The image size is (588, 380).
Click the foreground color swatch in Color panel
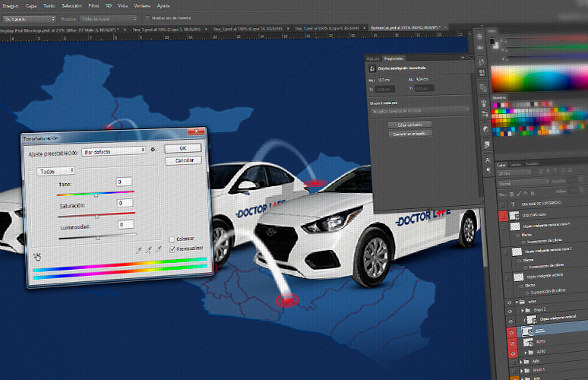click(x=492, y=41)
